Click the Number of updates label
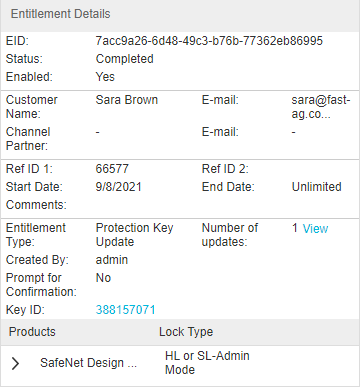Image resolution: width=360 pixels, height=387 pixels. point(230,235)
